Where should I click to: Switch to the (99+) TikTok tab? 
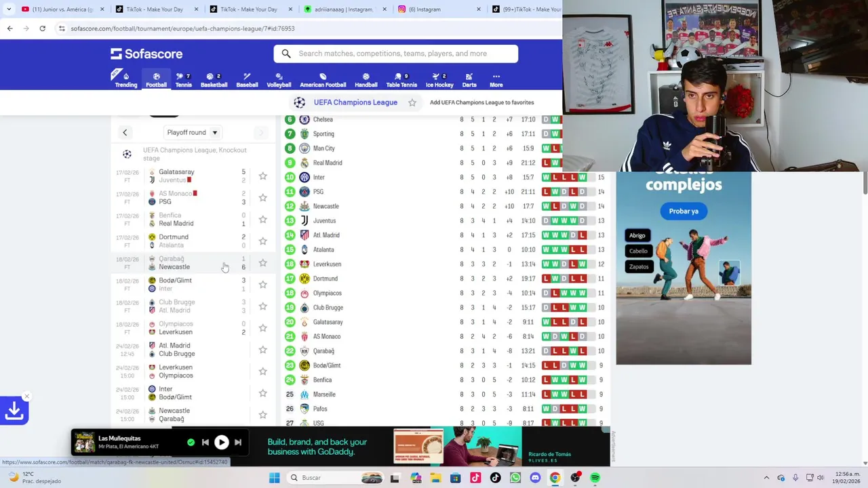[525, 9]
